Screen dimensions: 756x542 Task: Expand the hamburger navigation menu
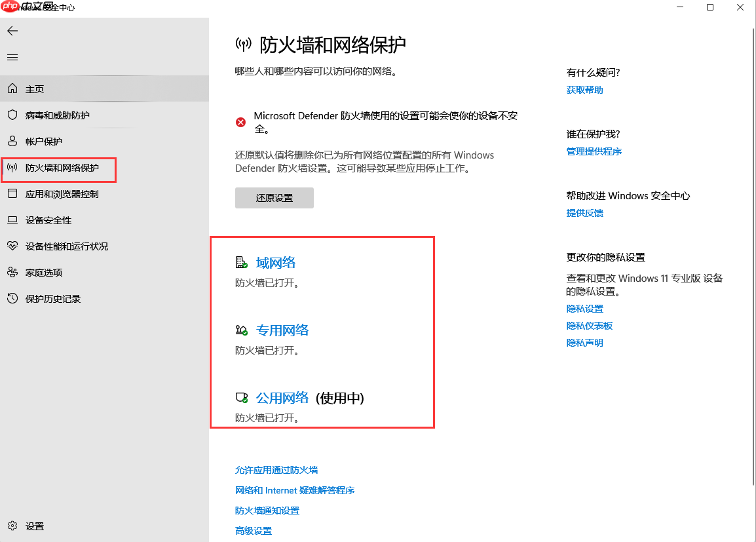coord(12,57)
